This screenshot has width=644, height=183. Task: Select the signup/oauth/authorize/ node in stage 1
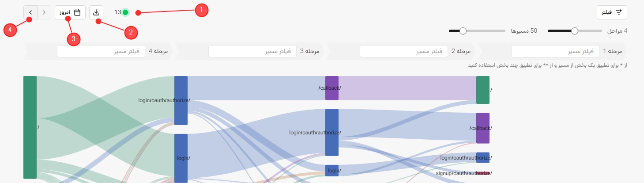click(483, 173)
